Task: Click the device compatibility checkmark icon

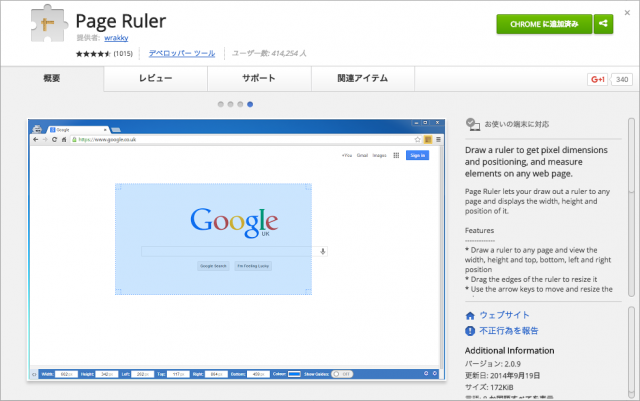Action: pos(472,125)
